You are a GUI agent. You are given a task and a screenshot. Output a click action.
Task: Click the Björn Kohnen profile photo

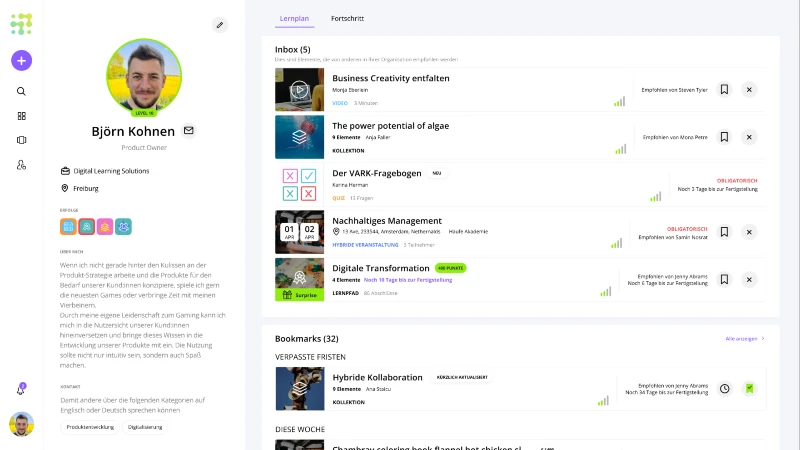click(144, 76)
